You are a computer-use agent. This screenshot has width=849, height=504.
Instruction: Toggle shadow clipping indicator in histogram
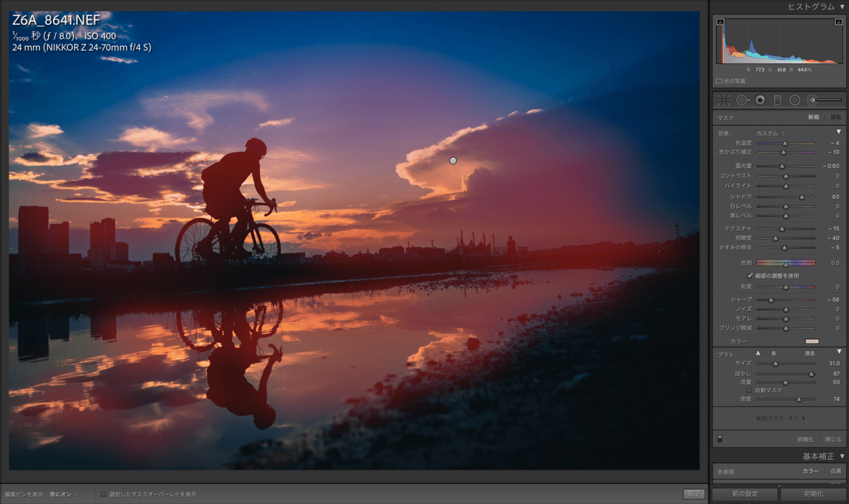click(720, 22)
